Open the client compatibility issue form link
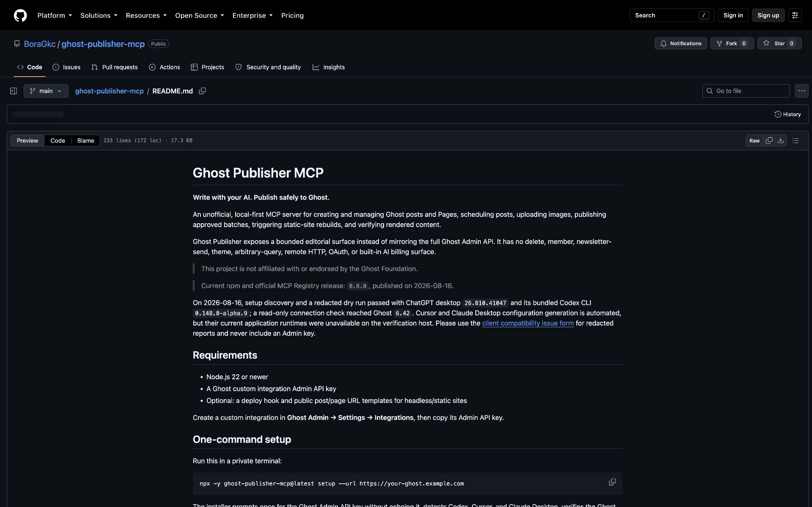The width and height of the screenshot is (812, 507). (528, 323)
